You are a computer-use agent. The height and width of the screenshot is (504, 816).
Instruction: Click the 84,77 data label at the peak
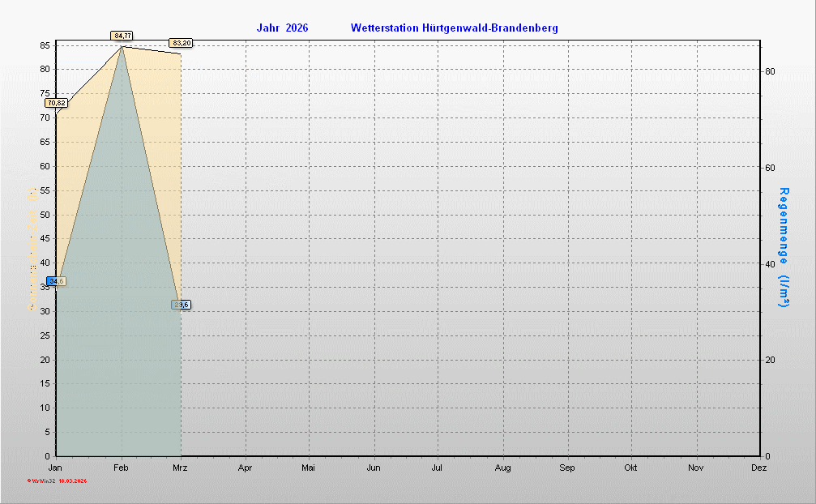click(x=122, y=36)
